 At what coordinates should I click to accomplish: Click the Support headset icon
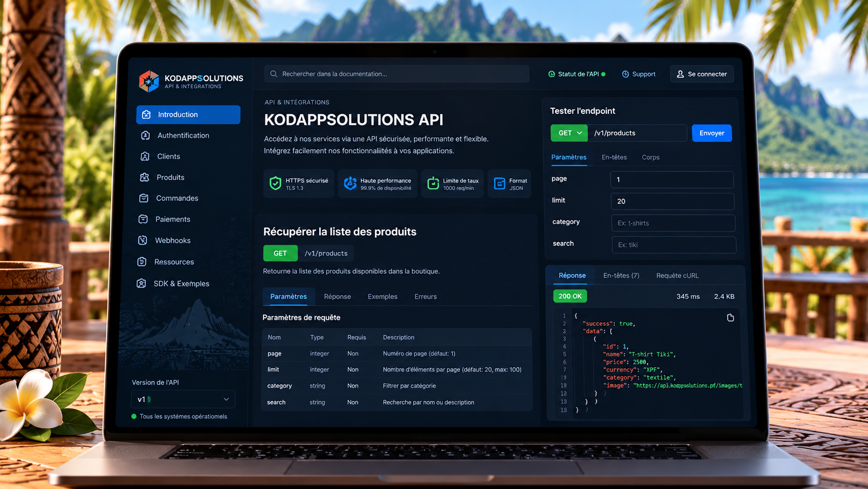626,74
